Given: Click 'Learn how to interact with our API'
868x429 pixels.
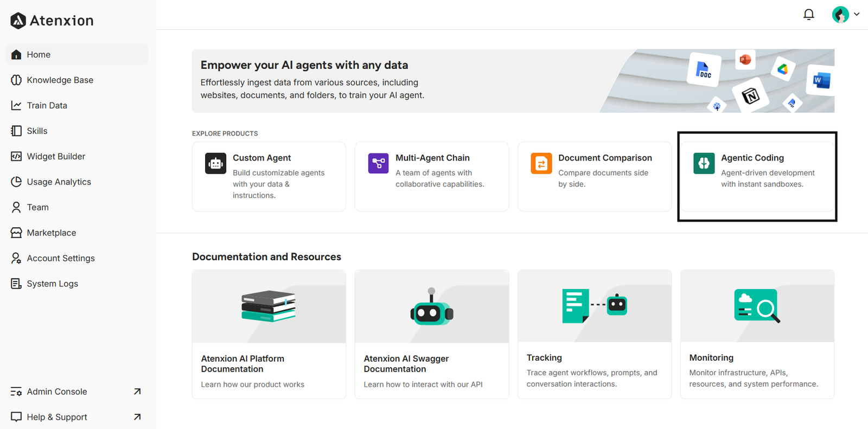Looking at the screenshot, I should pos(423,385).
